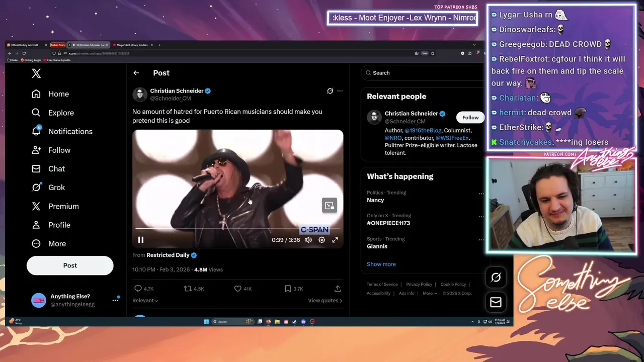
Task: Open the Nothing Burger bookmark
Action: click(x=31, y=60)
